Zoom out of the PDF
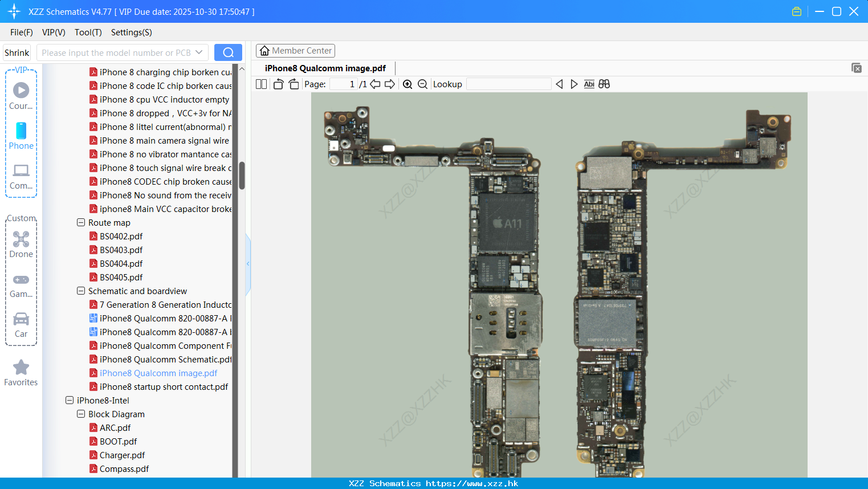 [x=422, y=84]
